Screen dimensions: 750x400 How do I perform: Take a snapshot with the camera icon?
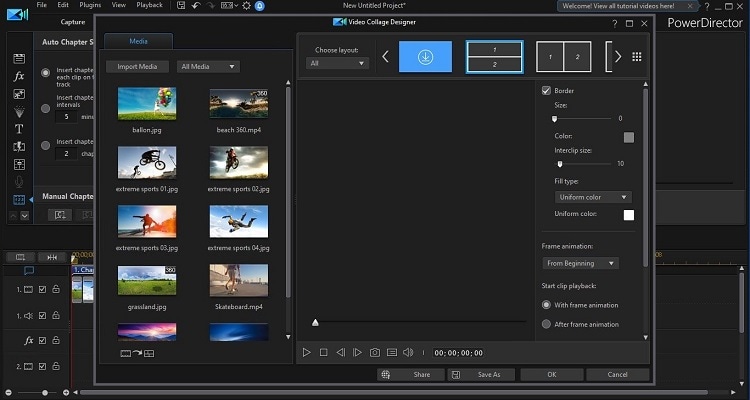[x=375, y=352]
